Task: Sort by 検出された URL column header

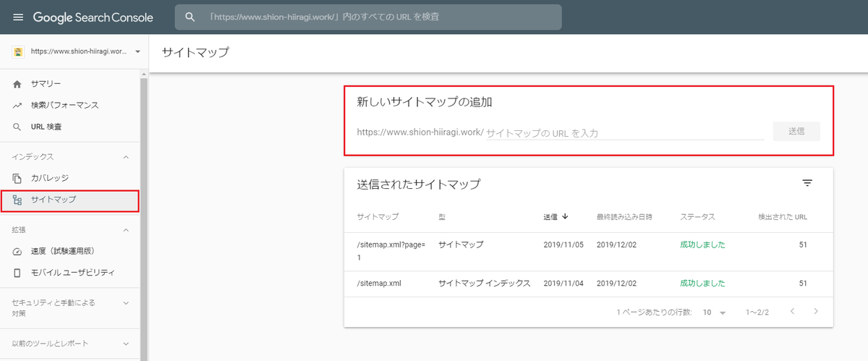Action: coord(783,217)
